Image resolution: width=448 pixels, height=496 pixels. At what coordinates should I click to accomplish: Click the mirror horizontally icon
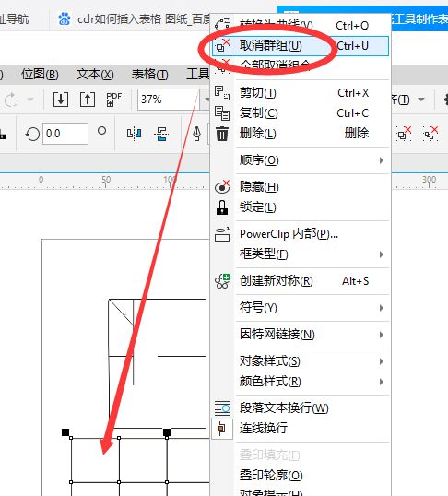[134, 134]
